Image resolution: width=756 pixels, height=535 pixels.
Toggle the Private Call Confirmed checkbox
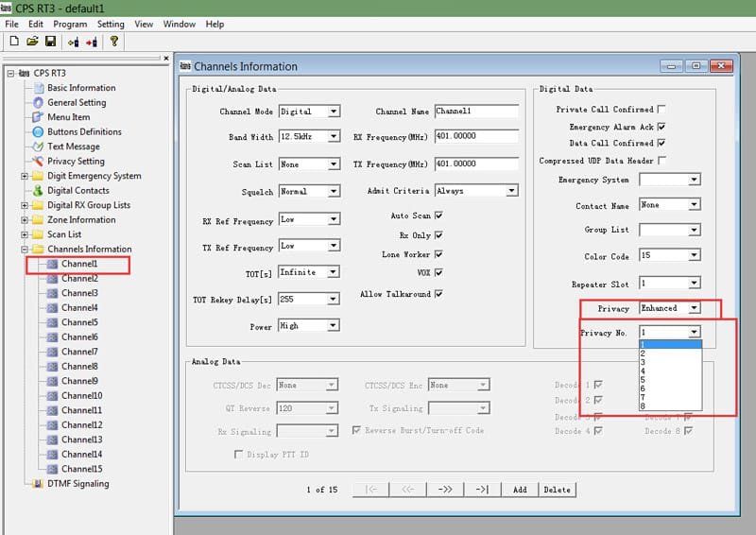[x=661, y=110]
